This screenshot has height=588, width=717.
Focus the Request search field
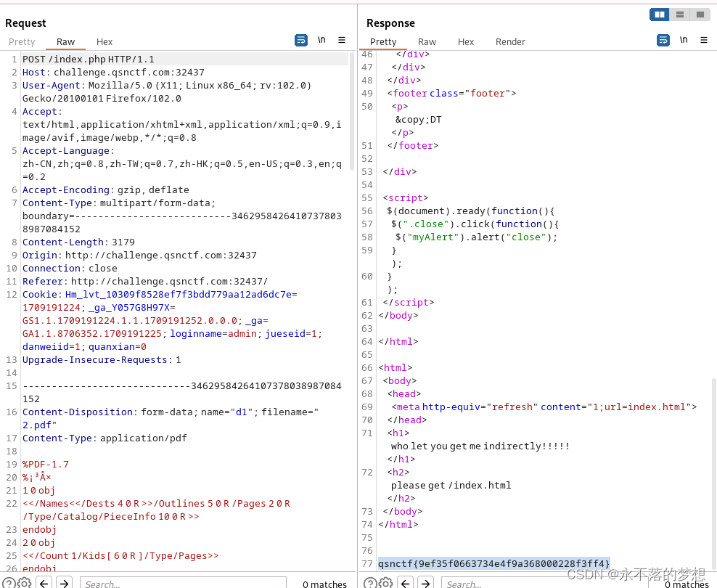coord(184,583)
